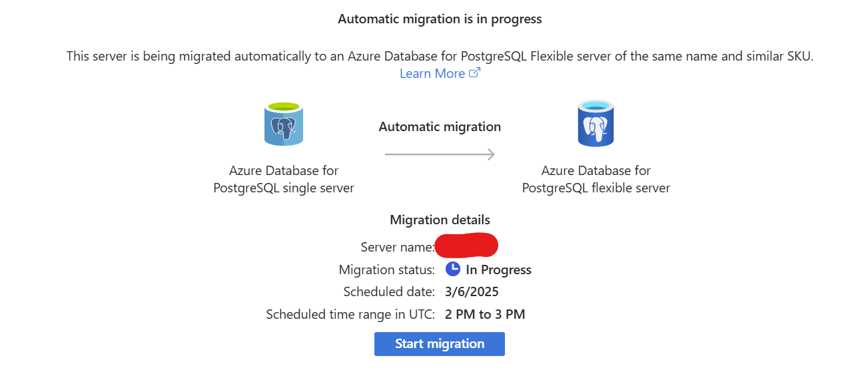Select the "2 PM to 3 PM" time range
The width and height of the screenshot is (868, 374).
pyautogui.click(x=485, y=314)
